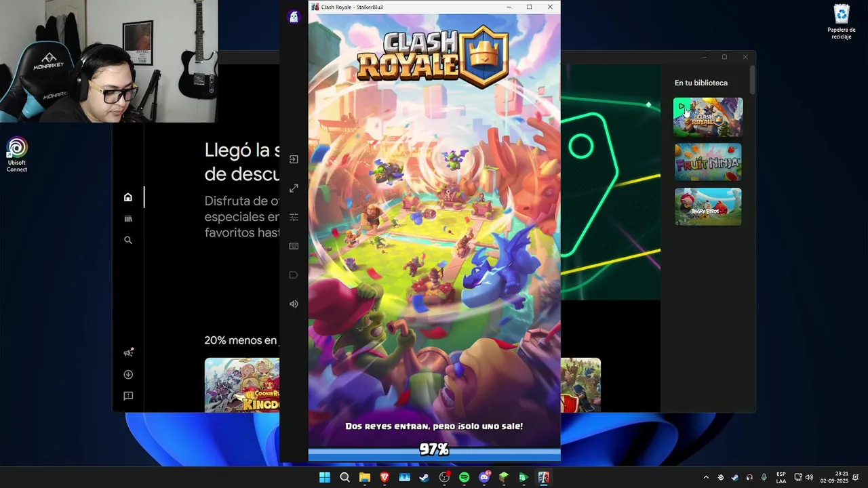The width and height of the screenshot is (868, 488).
Task: Click "20% menos en" section title
Action: [241, 340]
